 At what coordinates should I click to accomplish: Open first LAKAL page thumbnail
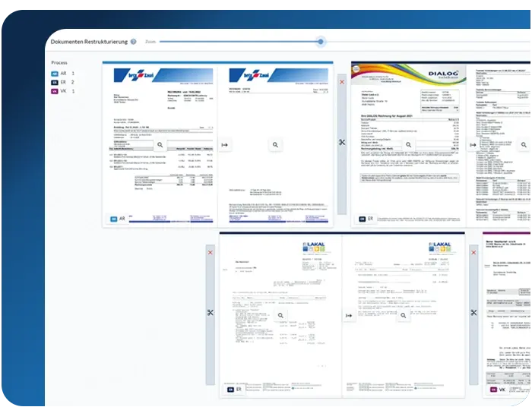coord(280,316)
